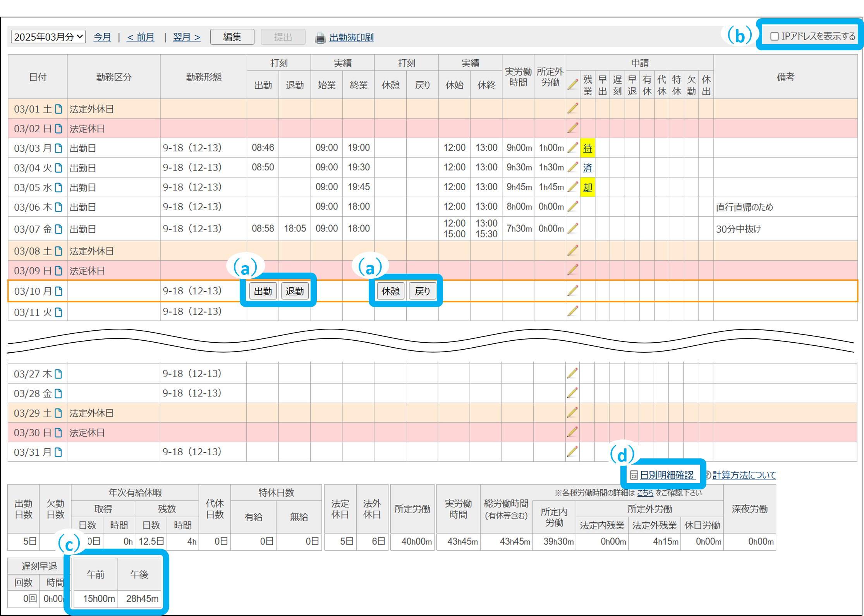Click the 今月 link
The height and width of the screenshot is (616, 864).
102,37
